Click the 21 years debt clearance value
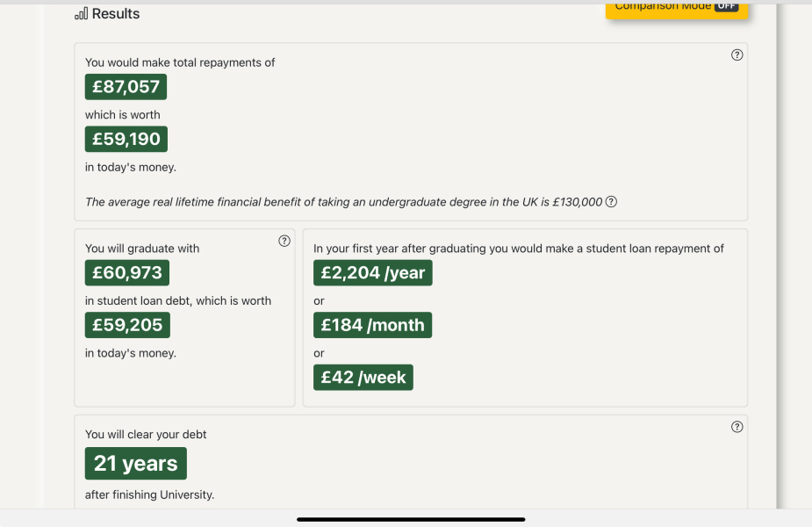The height and width of the screenshot is (527, 812). (x=135, y=463)
